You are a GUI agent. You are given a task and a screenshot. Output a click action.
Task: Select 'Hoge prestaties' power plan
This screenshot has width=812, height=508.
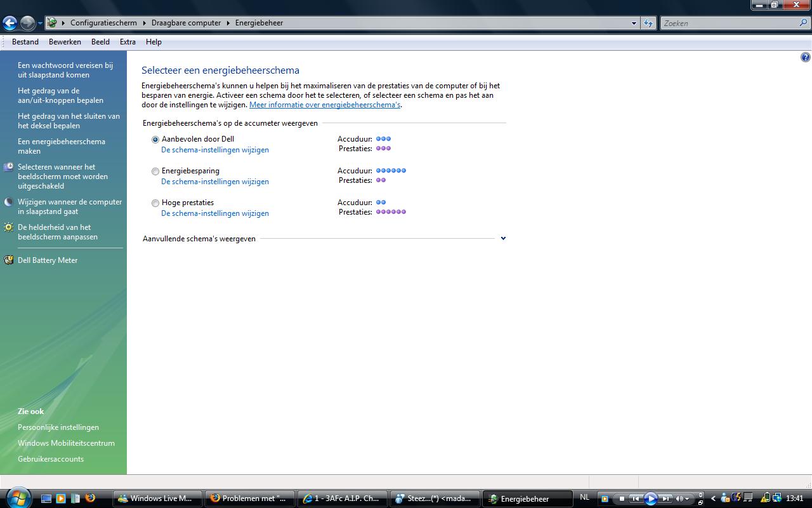coord(155,203)
